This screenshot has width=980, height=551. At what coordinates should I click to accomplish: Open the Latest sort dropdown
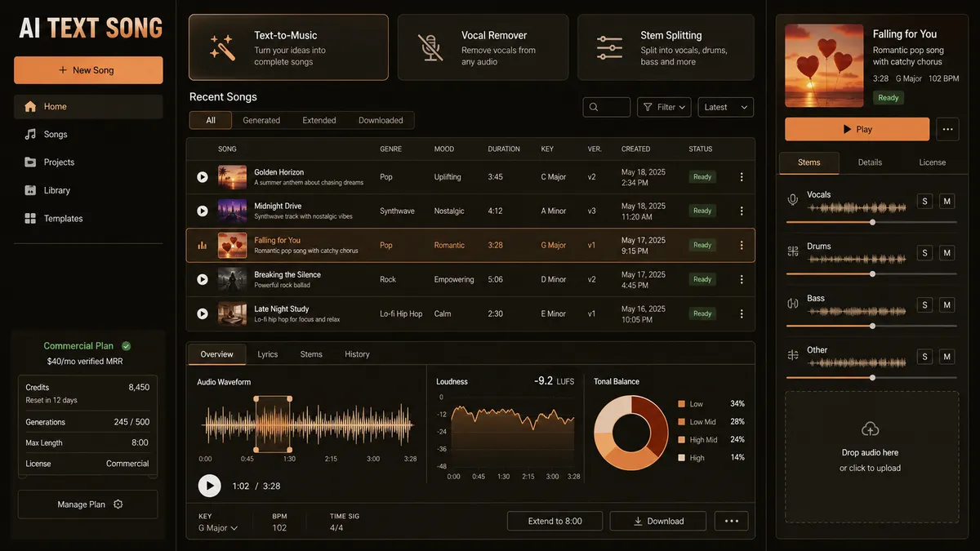(725, 107)
